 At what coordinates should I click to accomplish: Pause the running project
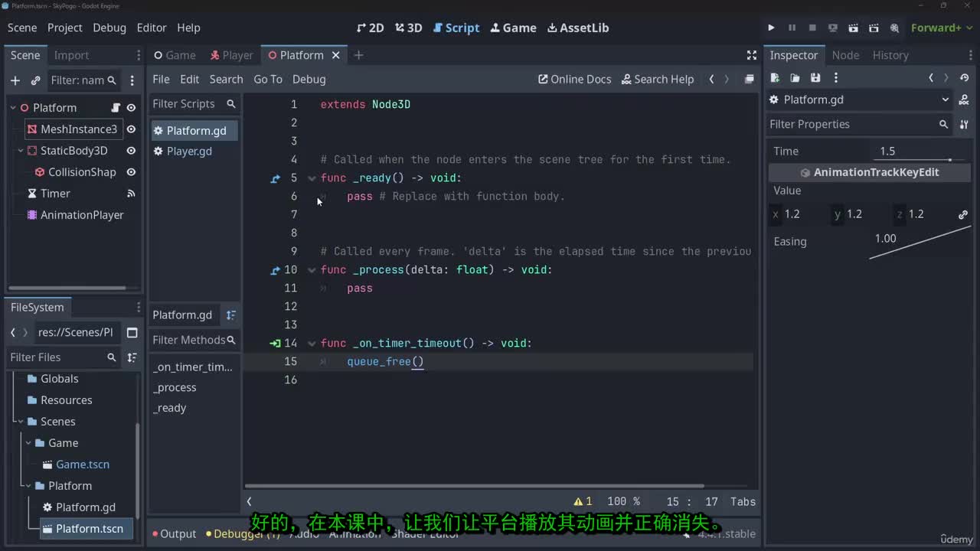click(792, 28)
